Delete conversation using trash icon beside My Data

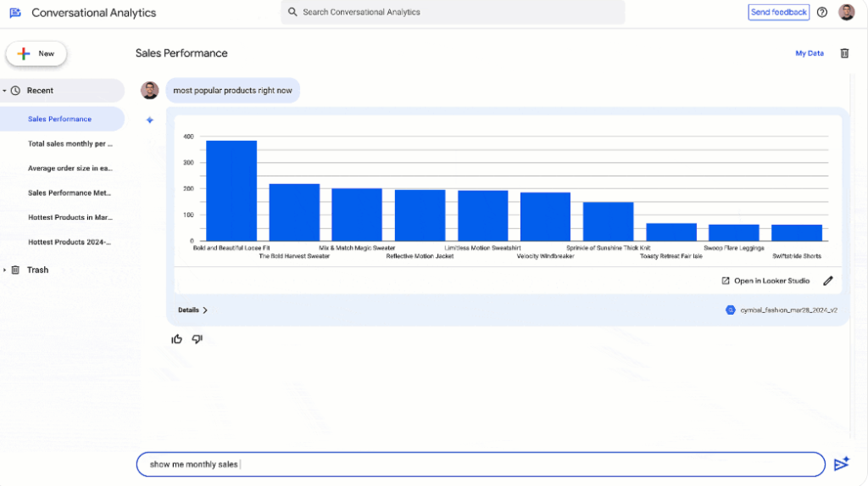[844, 53]
